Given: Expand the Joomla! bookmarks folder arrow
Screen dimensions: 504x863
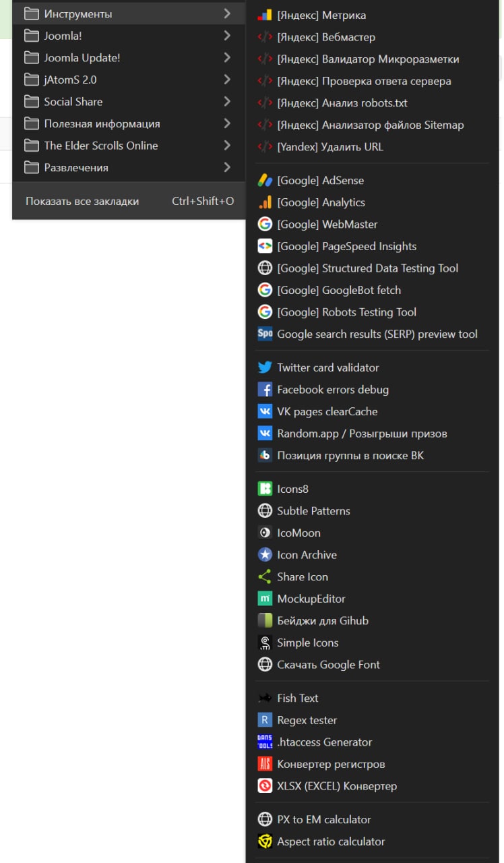Looking at the screenshot, I should [x=227, y=36].
